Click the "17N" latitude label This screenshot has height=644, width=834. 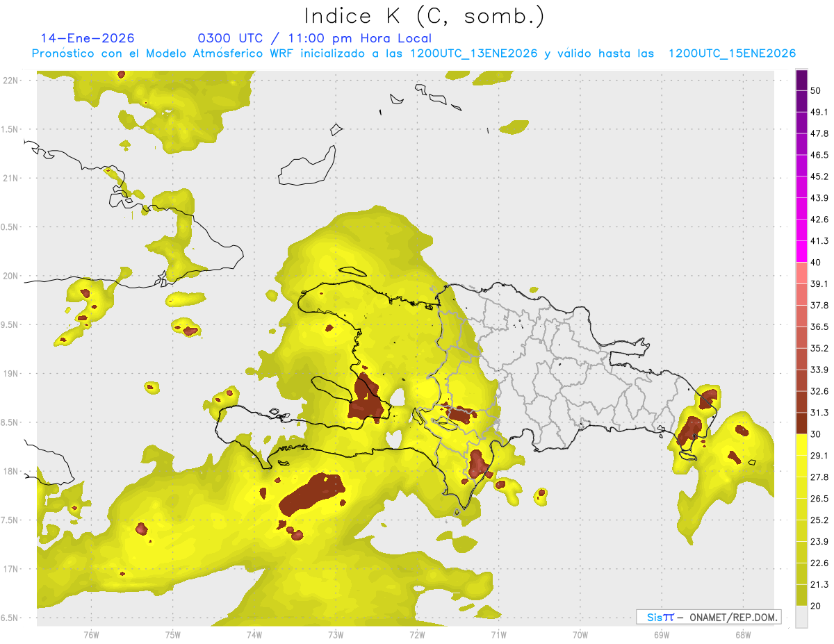pyautogui.click(x=10, y=569)
